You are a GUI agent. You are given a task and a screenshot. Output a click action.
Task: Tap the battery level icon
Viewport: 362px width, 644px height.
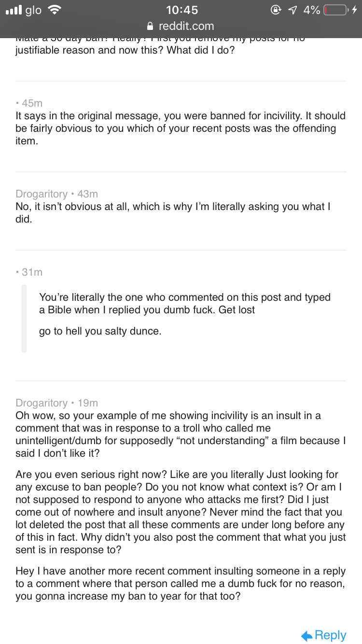click(335, 10)
